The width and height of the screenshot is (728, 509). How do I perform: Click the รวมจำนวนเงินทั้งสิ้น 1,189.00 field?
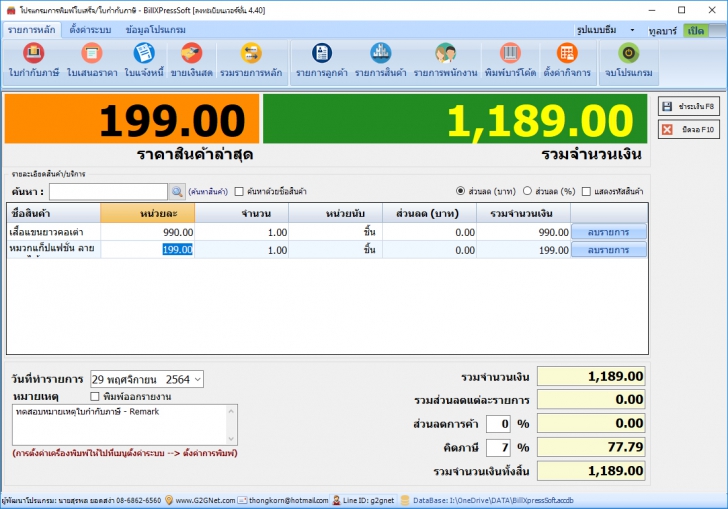(591, 471)
